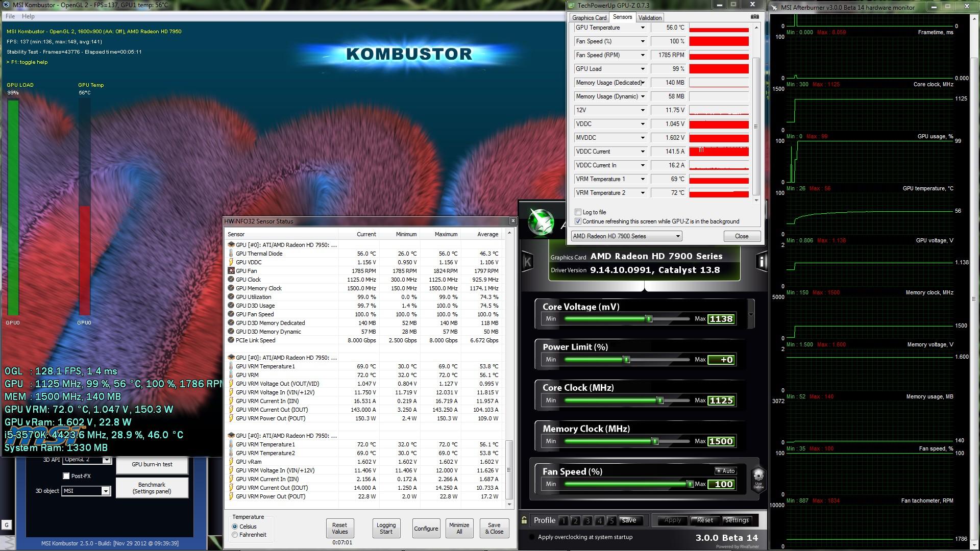The image size is (980, 551).
Task: Click the MSI Afterburner dragon logo
Action: point(541,222)
